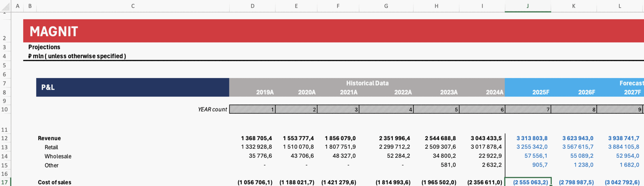Click the Projections label cell
The height and width of the screenshot is (186, 644).
click(x=44, y=47)
